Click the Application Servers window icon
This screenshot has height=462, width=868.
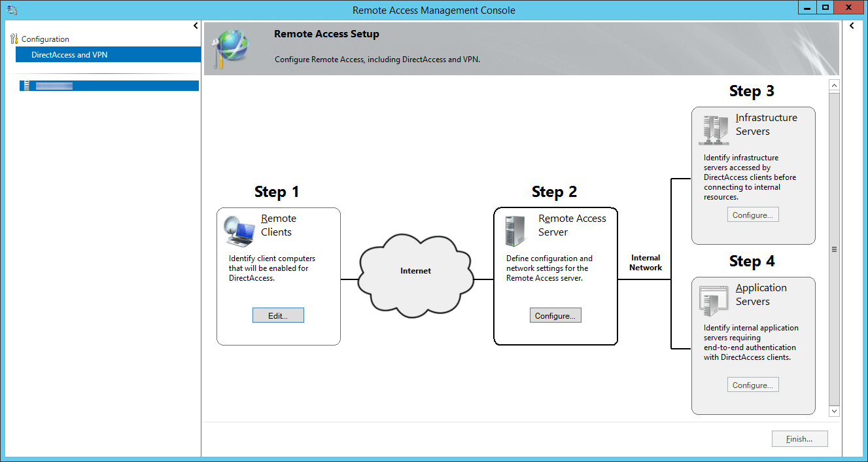point(713,299)
